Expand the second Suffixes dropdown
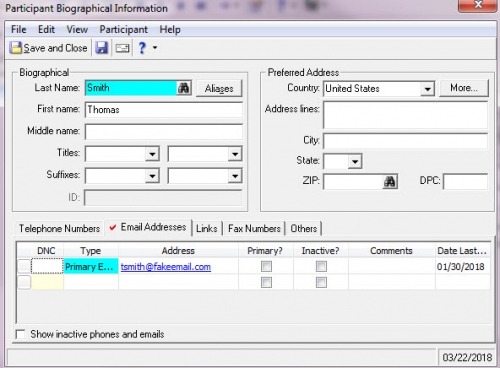The height and width of the screenshot is (368, 500). point(235,176)
